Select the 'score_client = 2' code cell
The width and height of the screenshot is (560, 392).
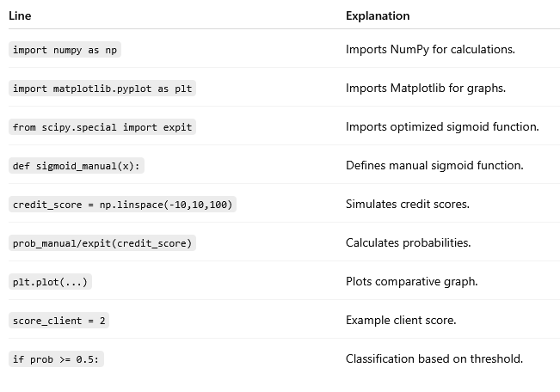point(59,321)
